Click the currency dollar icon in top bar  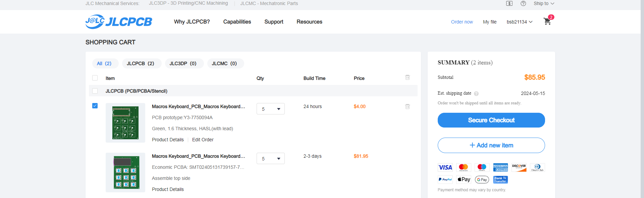pos(509,3)
